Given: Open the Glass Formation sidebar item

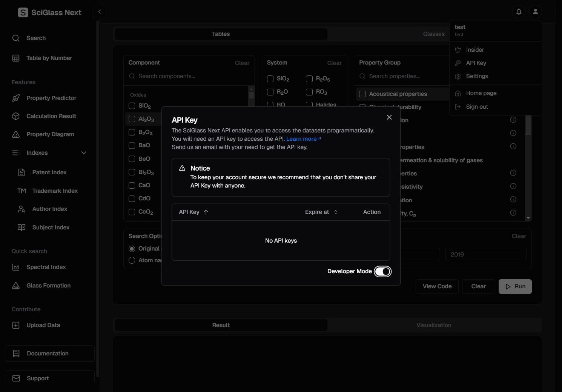Looking at the screenshot, I should click(48, 286).
